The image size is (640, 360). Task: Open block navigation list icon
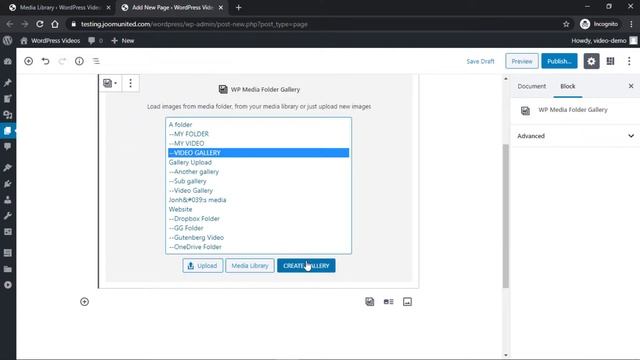(96, 61)
